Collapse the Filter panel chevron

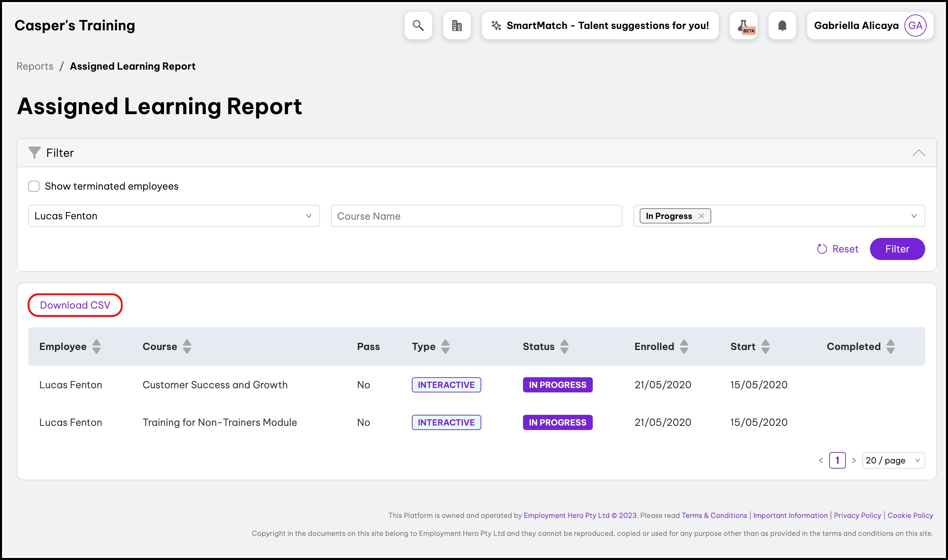(919, 153)
